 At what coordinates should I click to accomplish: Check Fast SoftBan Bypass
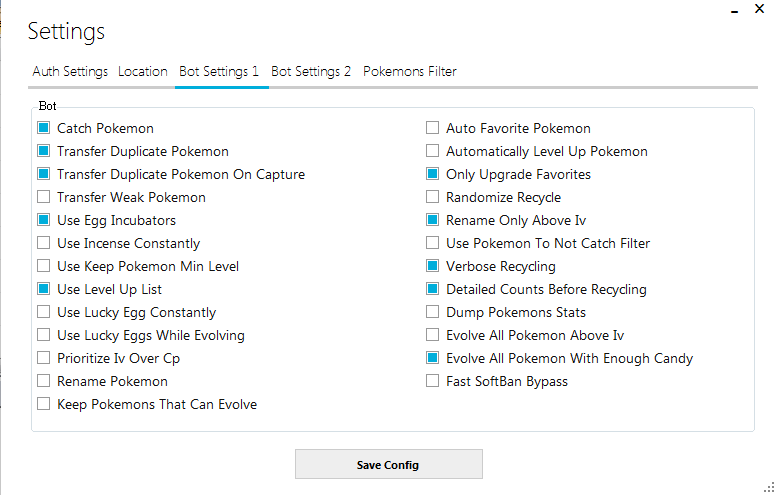(x=433, y=381)
